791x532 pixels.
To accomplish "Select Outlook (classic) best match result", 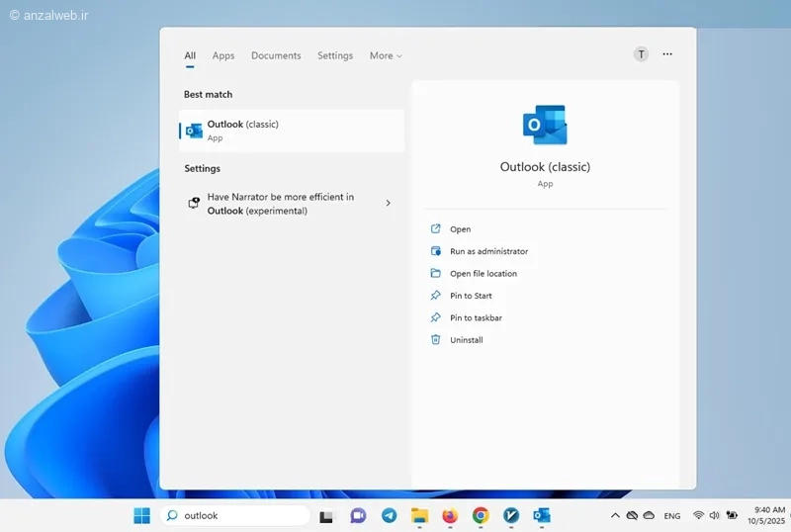I will tap(292, 131).
